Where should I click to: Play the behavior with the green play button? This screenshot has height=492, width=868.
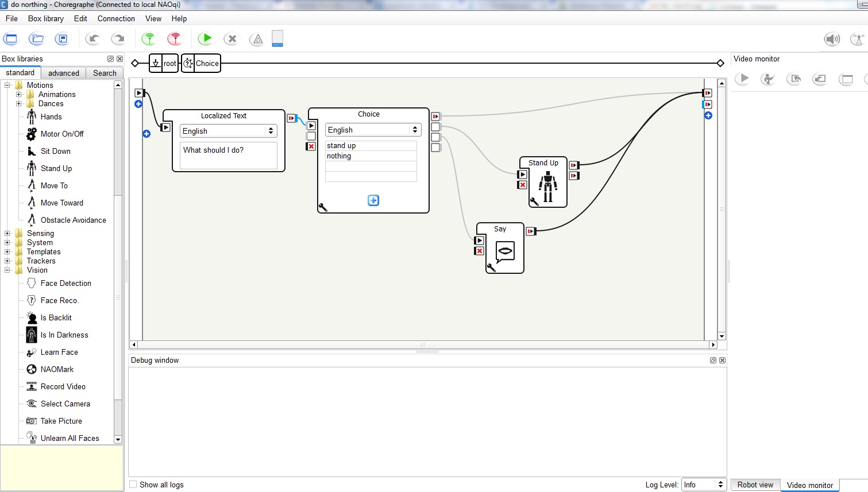click(x=205, y=39)
